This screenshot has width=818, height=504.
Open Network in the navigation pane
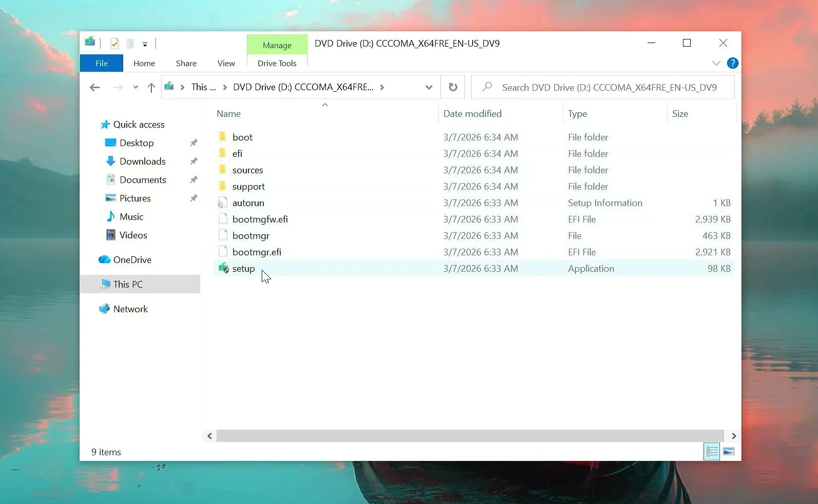coord(123,309)
